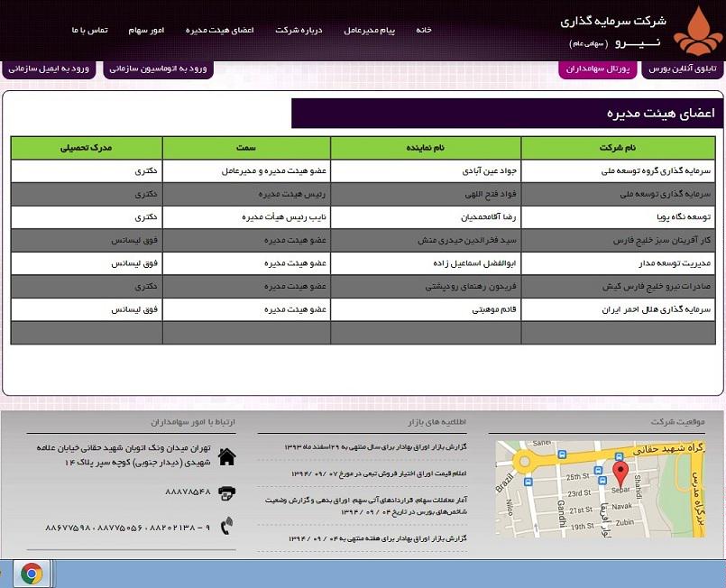Viewport: 726px width, 588px height.
Task: Select اعضای هیئت مدیره in navigation
Action: click(x=219, y=31)
